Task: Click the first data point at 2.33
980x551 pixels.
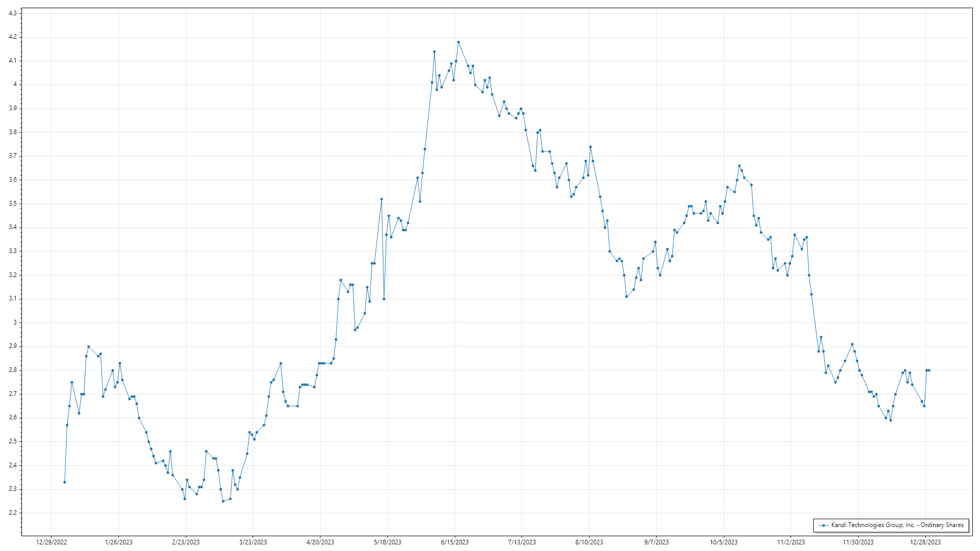Action: coord(64,482)
